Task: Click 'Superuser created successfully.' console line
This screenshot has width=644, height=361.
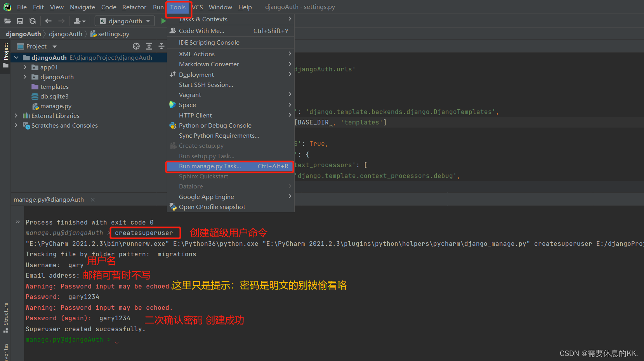Action: [85, 329]
